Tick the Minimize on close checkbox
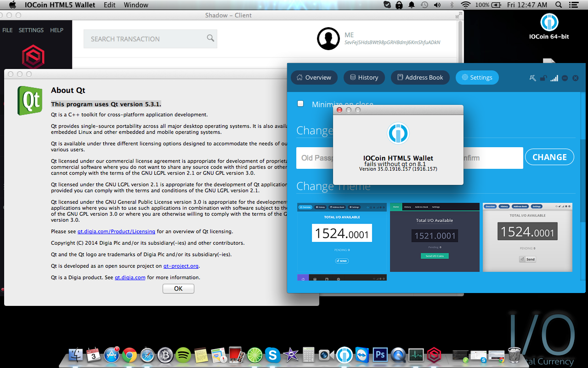 300,104
